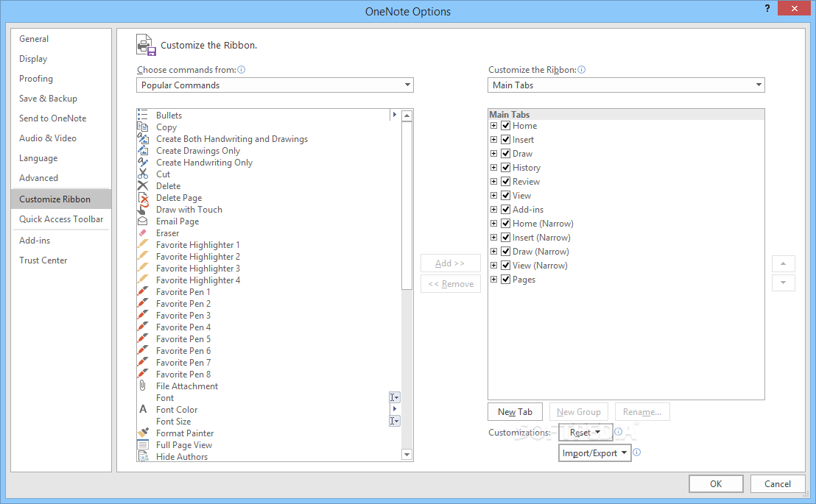Select the Eraser icon

143,233
